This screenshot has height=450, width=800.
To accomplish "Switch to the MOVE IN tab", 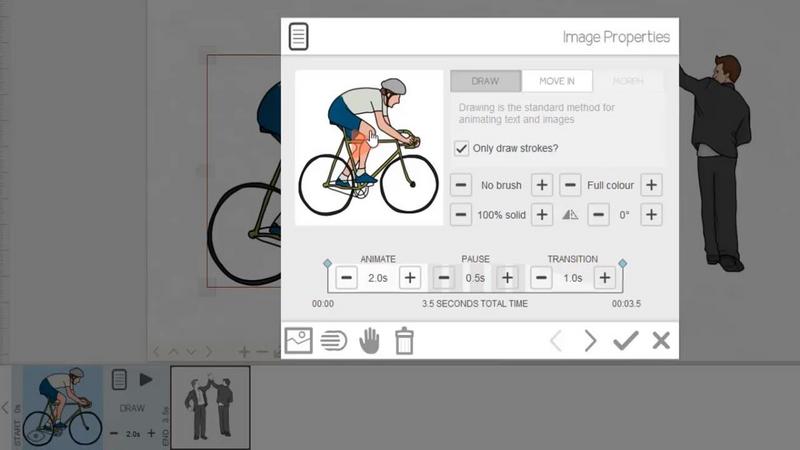I will click(x=557, y=81).
